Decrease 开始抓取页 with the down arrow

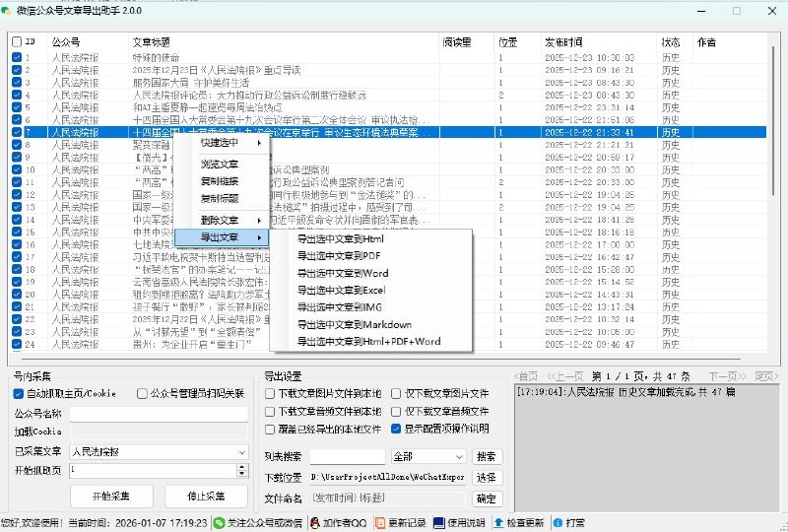[x=242, y=474]
